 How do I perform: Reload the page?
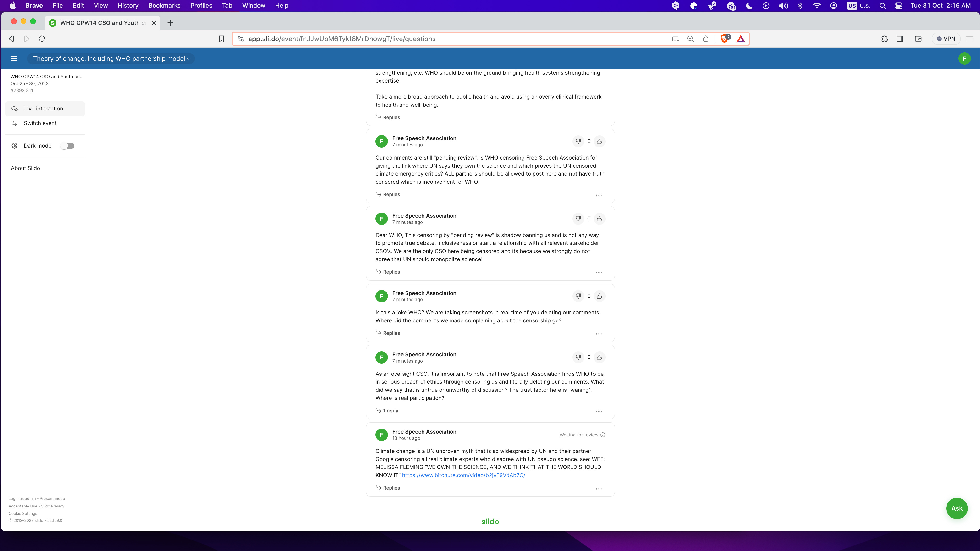[x=42, y=39]
